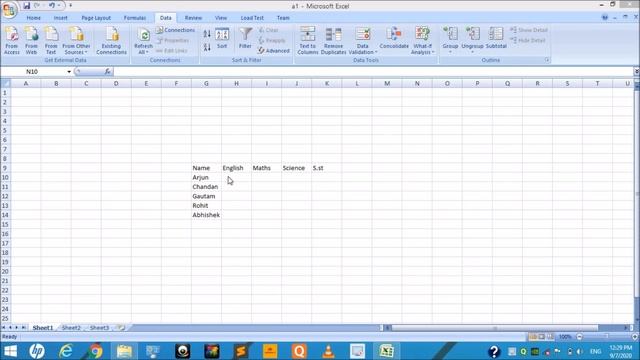Open the Page Layout tab
The width and height of the screenshot is (640, 360).
[x=96, y=18]
